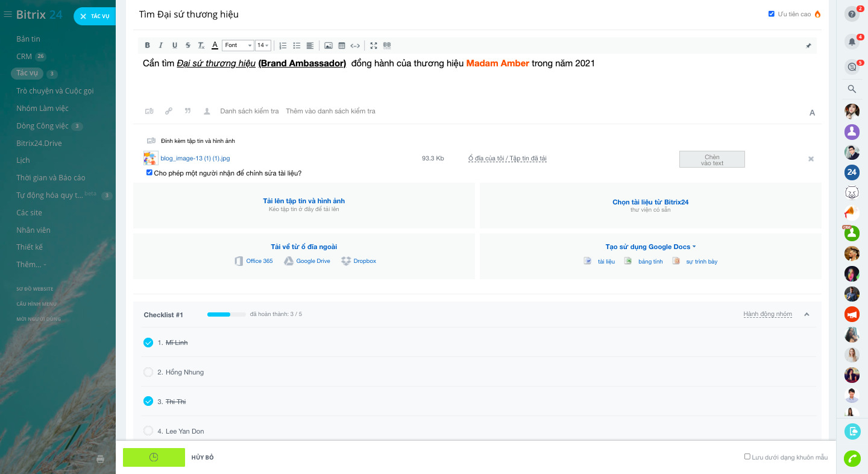Click Chèn vào text button
This screenshot has width=868, height=474.
point(712,159)
